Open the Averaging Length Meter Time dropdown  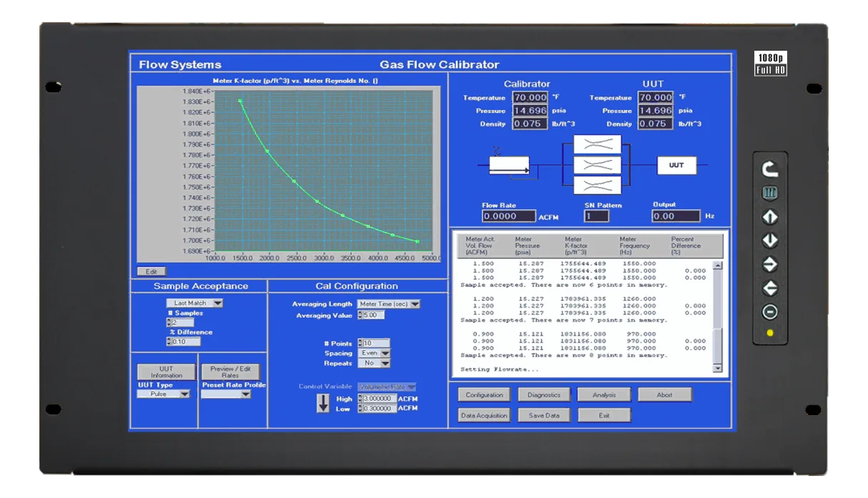coord(389,304)
